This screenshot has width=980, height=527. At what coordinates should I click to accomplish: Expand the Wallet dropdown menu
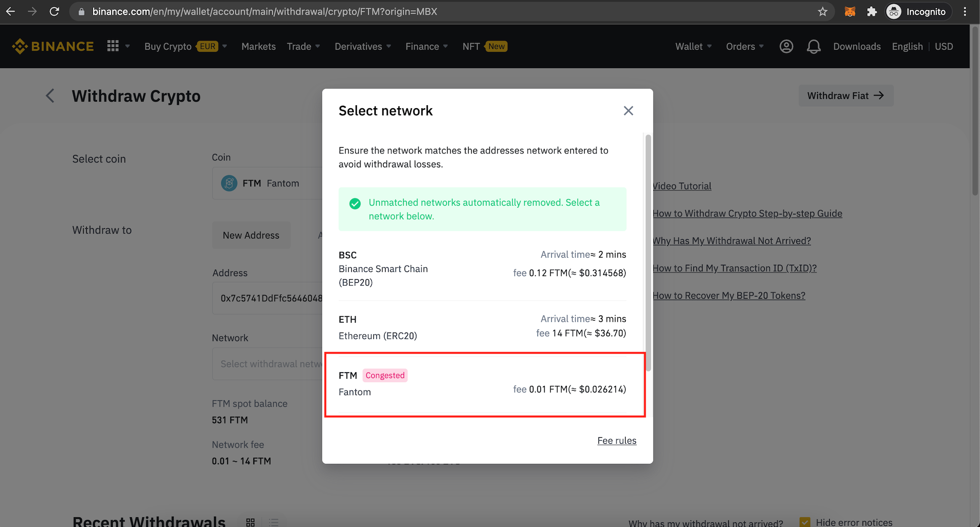(x=693, y=46)
